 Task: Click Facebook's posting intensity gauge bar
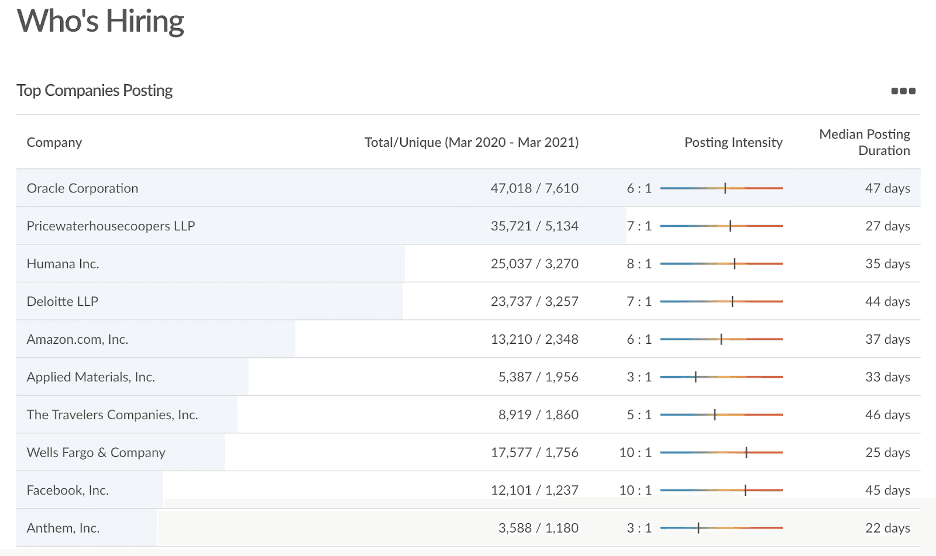721,490
